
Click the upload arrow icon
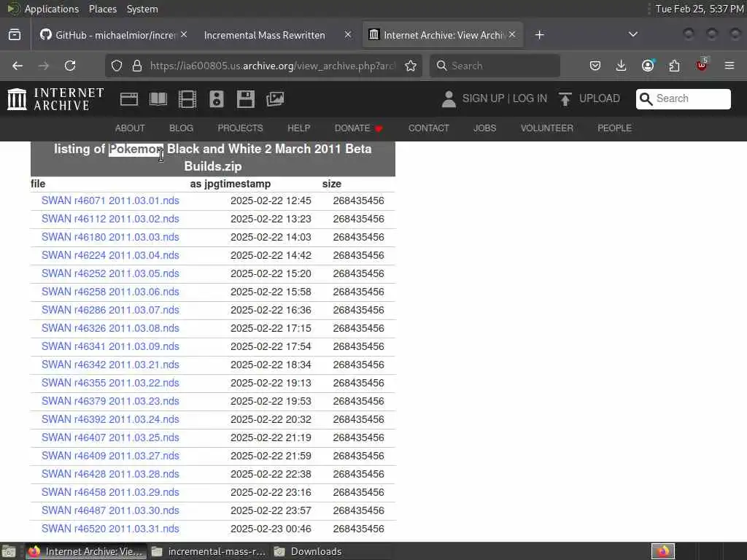565,99
